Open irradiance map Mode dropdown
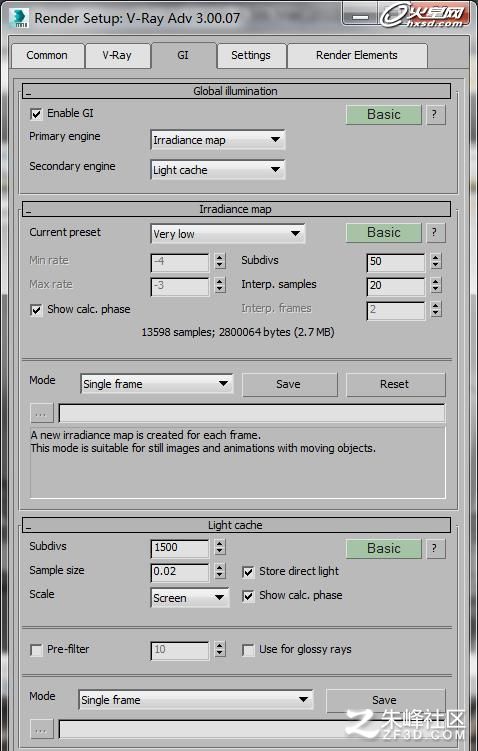The image size is (478, 751). [157, 384]
